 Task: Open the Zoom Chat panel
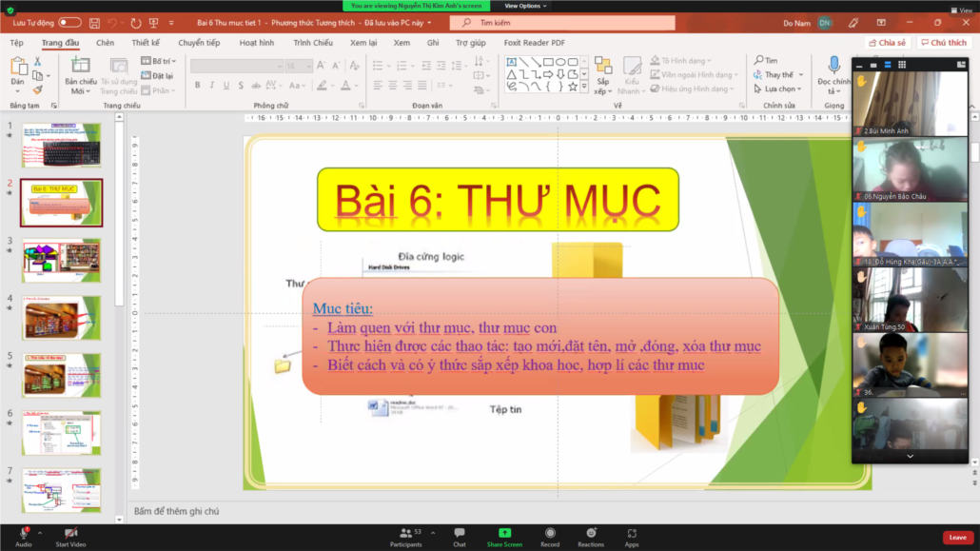(x=460, y=537)
